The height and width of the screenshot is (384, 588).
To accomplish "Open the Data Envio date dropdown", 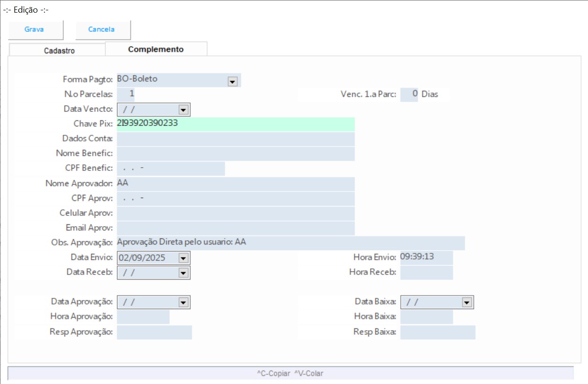I will pyautogui.click(x=183, y=258).
